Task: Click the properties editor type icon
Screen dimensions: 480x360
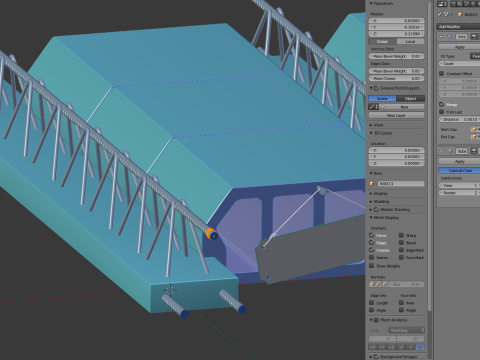Action: point(442,4)
